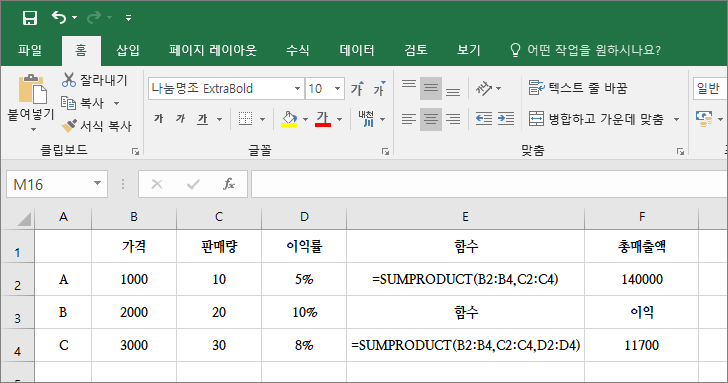The width and height of the screenshot is (728, 383).
Task: Click the 복사 copy button
Action: (x=84, y=103)
